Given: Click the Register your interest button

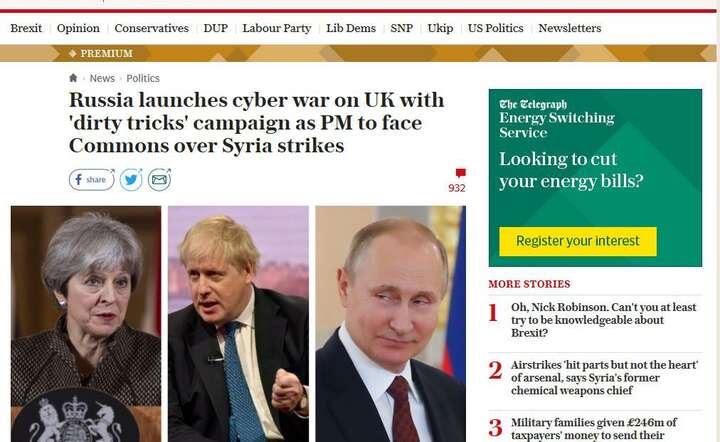Looking at the screenshot, I should (x=578, y=241).
